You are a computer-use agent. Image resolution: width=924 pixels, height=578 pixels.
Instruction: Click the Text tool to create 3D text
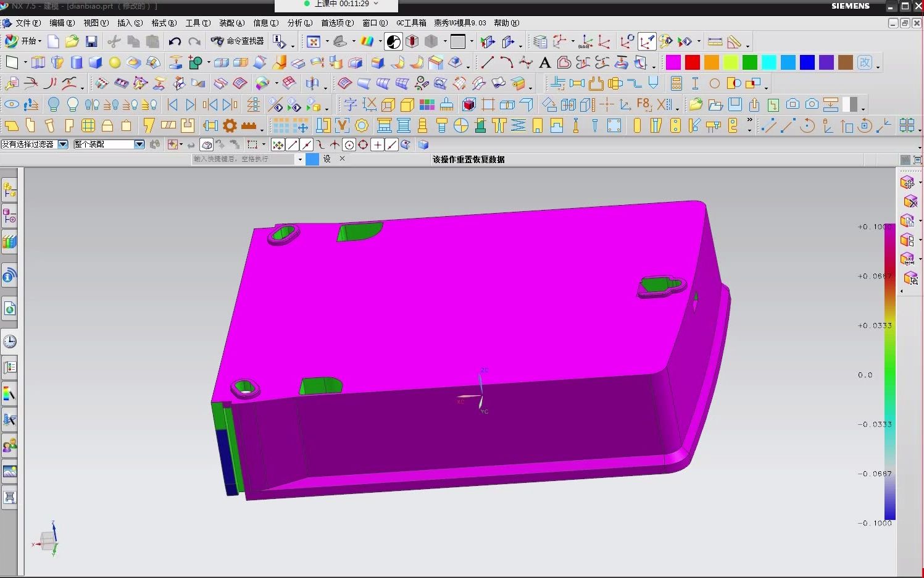click(x=544, y=62)
